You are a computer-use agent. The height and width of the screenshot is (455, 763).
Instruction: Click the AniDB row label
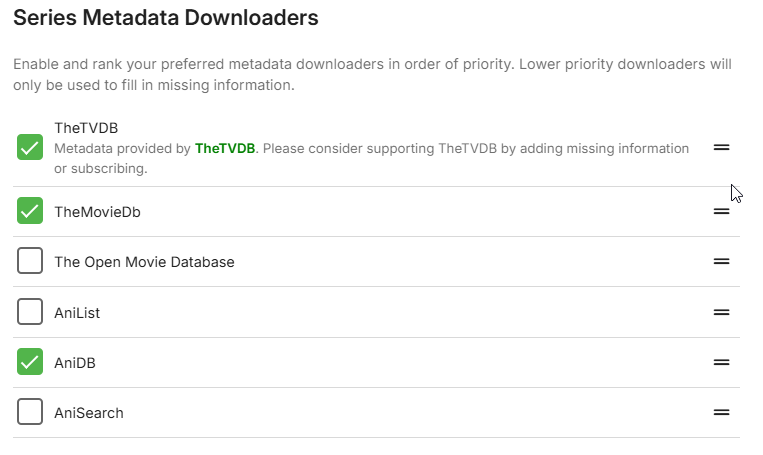click(75, 363)
